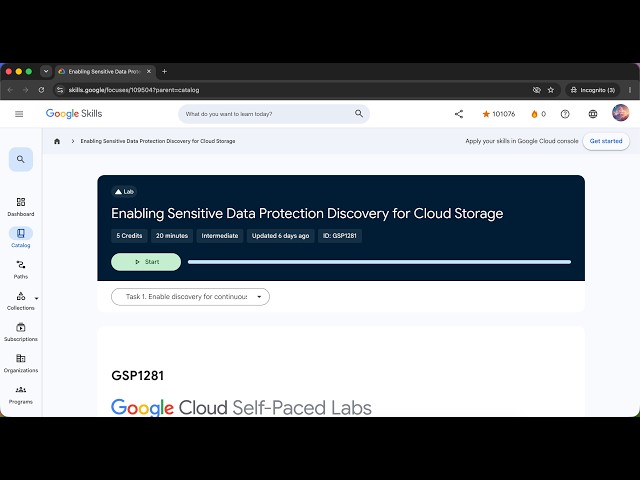Click the browser back arrow
Image resolution: width=640 pixels, height=480 pixels.
tap(10, 90)
